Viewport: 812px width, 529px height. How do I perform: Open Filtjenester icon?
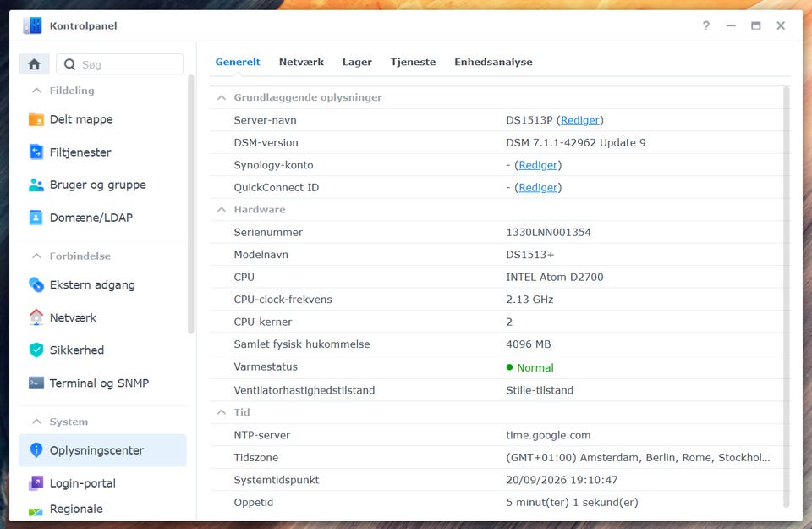coord(36,152)
